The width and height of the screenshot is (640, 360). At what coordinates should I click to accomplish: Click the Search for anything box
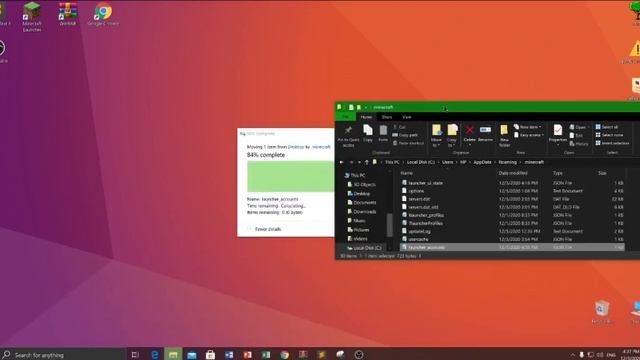[x=63, y=355]
